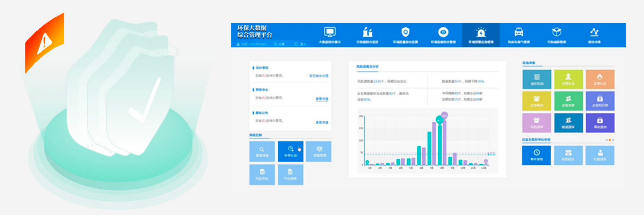The height and width of the screenshot is (218, 644).
Task: Select the lime green 处置队伍 tile
Action: pos(568,79)
